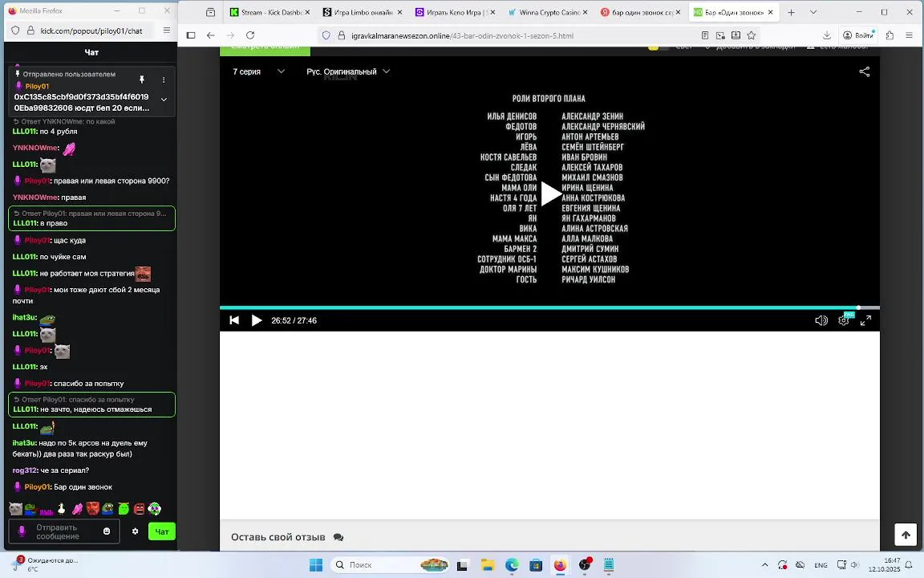Insert the white goose emote from quick bar
The height and width of the screenshot is (578, 924).
61,509
